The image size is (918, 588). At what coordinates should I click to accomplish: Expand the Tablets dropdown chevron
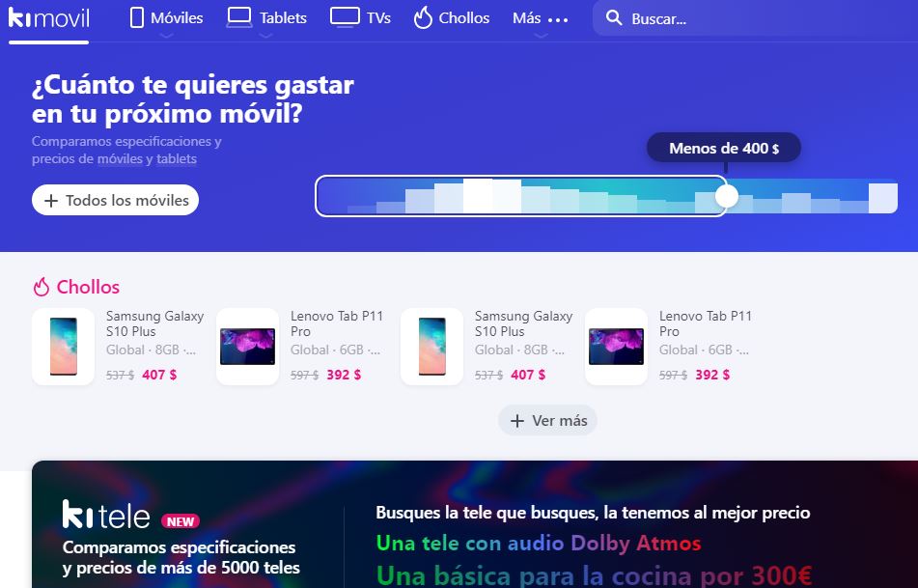265,36
